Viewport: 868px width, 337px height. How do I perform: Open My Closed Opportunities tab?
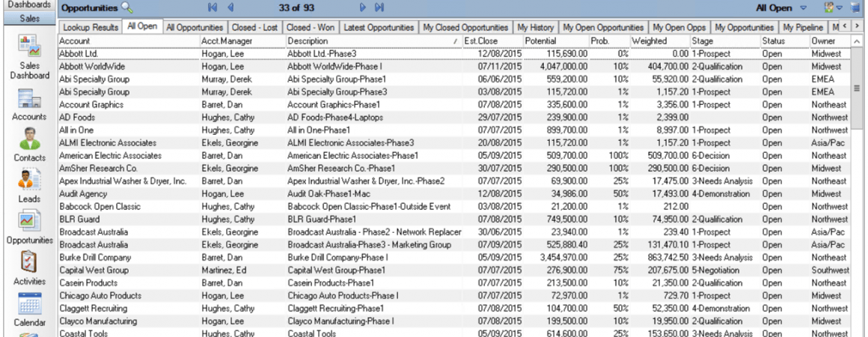click(x=465, y=27)
